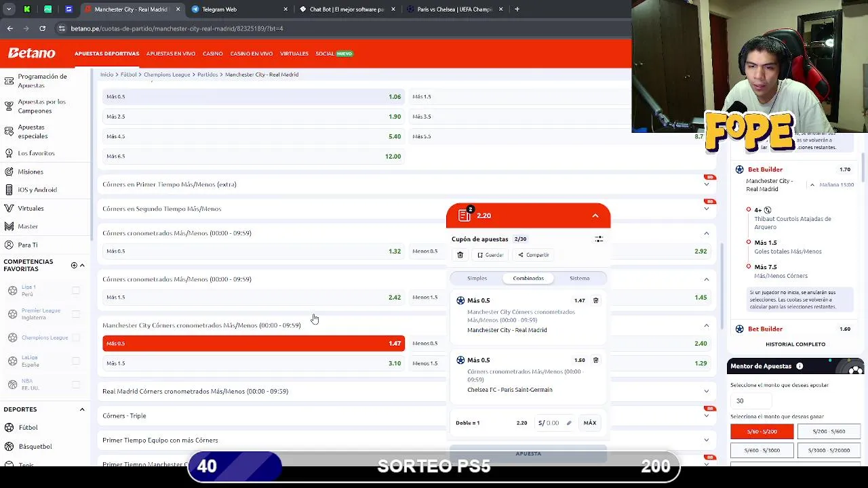Go back with browser back arrow
Image resolution: width=868 pixels, height=488 pixels.
pos(9,28)
